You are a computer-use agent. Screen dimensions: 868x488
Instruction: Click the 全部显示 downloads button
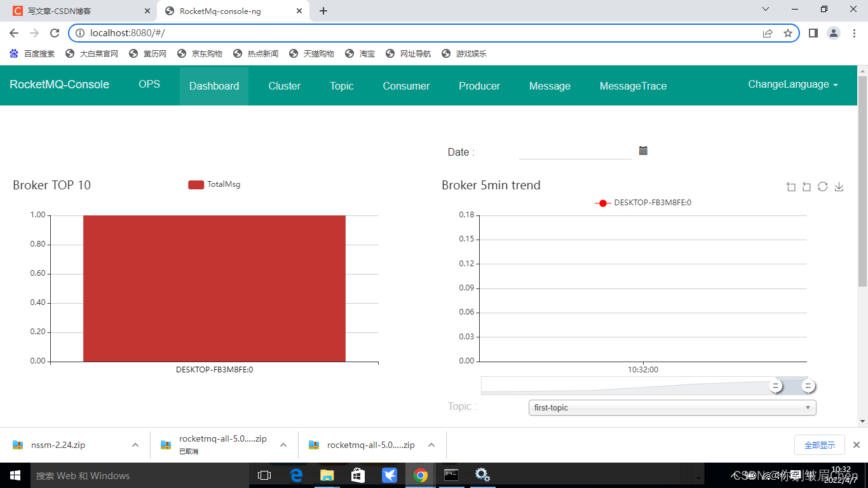(x=820, y=445)
